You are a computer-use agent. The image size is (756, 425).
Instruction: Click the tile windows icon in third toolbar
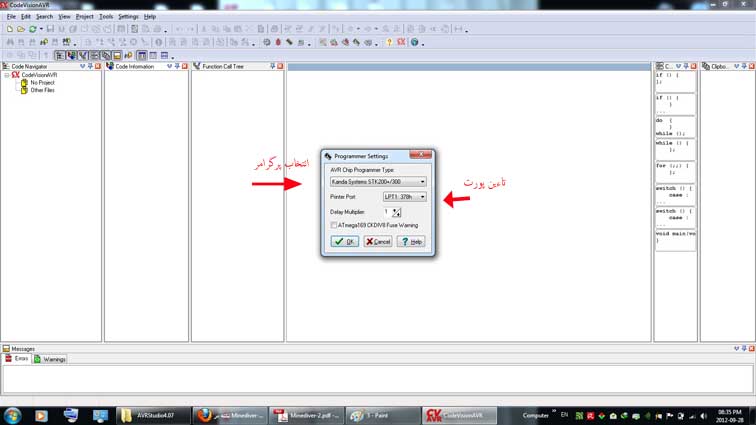click(x=153, y=55)
